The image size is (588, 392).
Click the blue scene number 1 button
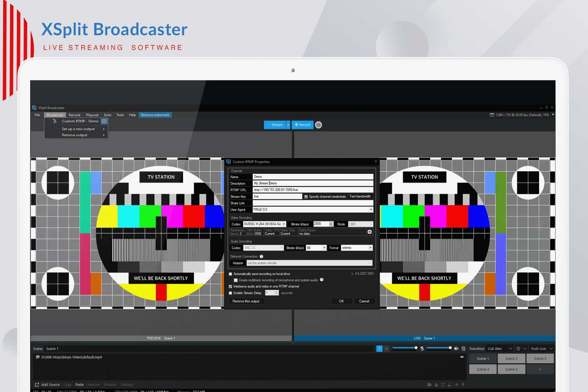tap(379, 349)
